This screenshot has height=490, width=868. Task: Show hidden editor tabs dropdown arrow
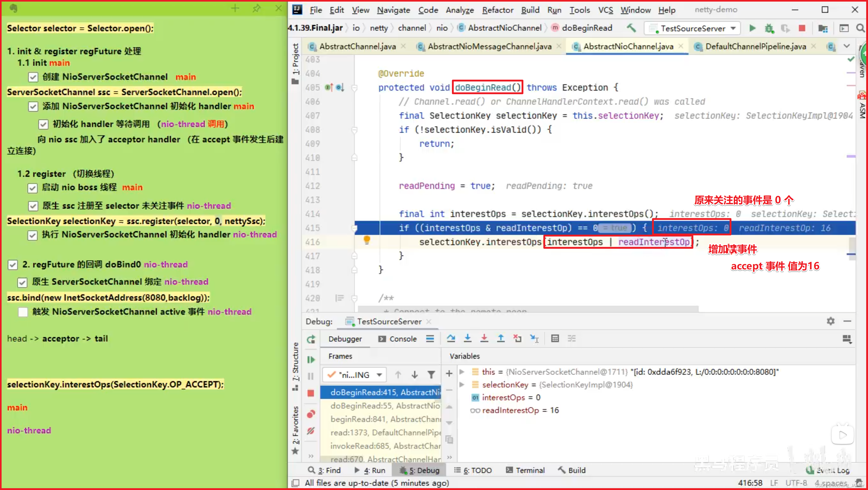846,46
